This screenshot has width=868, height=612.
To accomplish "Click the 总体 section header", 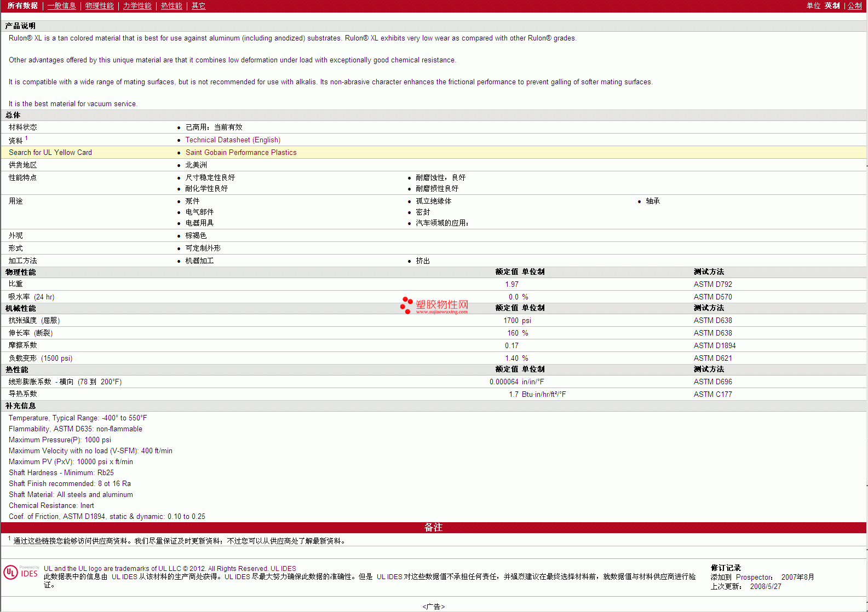I will click(13, 115).
